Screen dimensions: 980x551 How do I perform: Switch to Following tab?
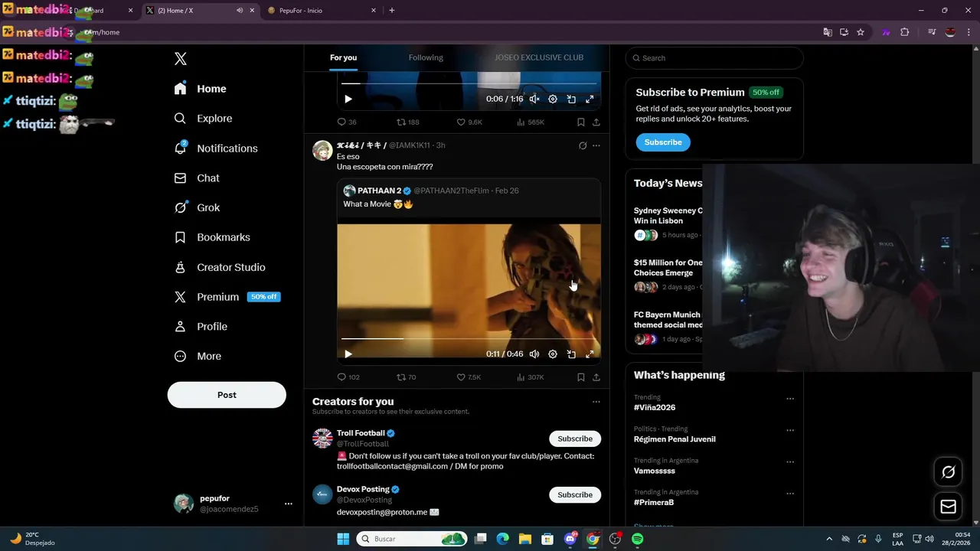(x=426, y=57)
